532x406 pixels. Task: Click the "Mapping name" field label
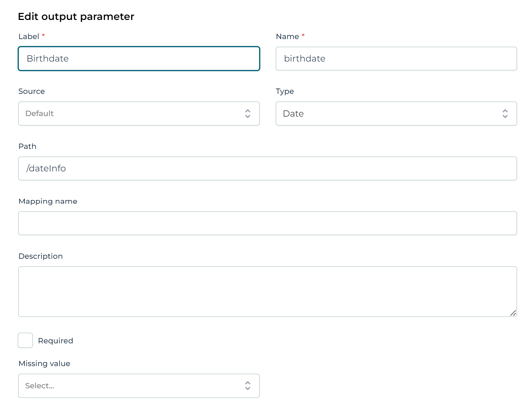(x=48, y=201)
